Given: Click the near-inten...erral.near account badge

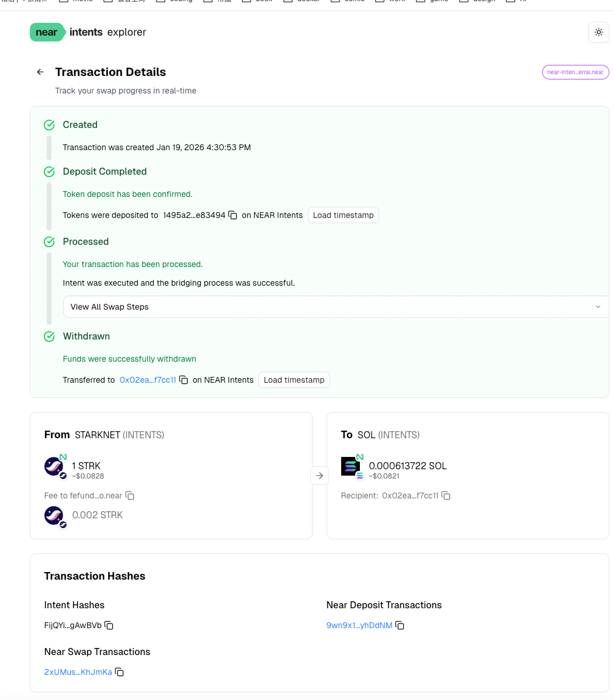Looking at the screenshot, I should point(575,72).
